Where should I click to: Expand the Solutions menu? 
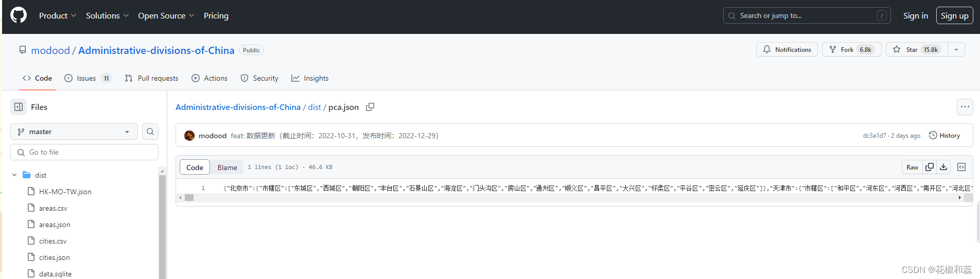coord(107,16)
